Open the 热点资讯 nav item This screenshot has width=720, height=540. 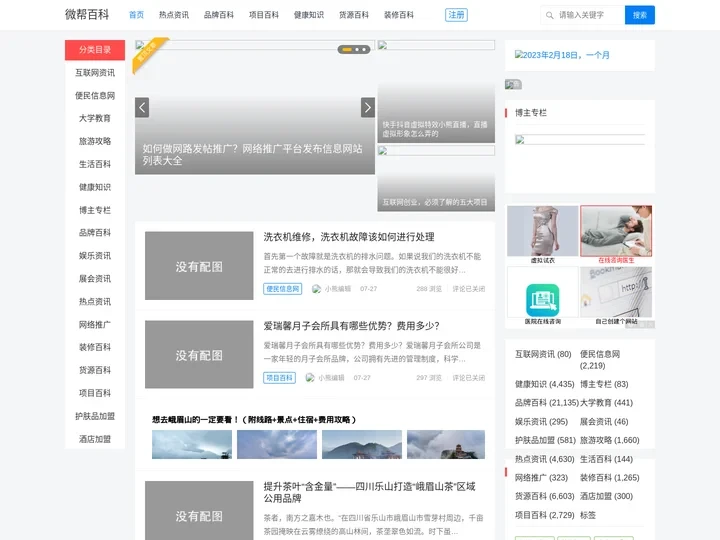[174, 15]
